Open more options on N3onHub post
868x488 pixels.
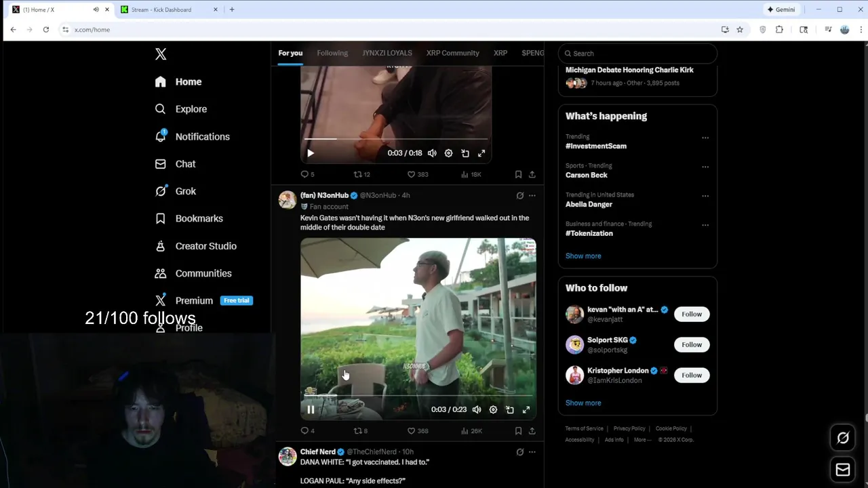pos(532,195)
